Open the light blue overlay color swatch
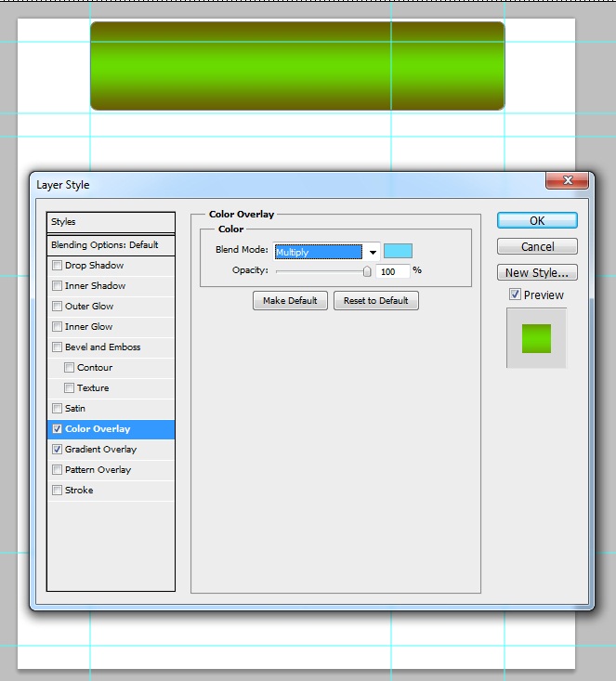This screenshot has width=616, height=681. 398,251
